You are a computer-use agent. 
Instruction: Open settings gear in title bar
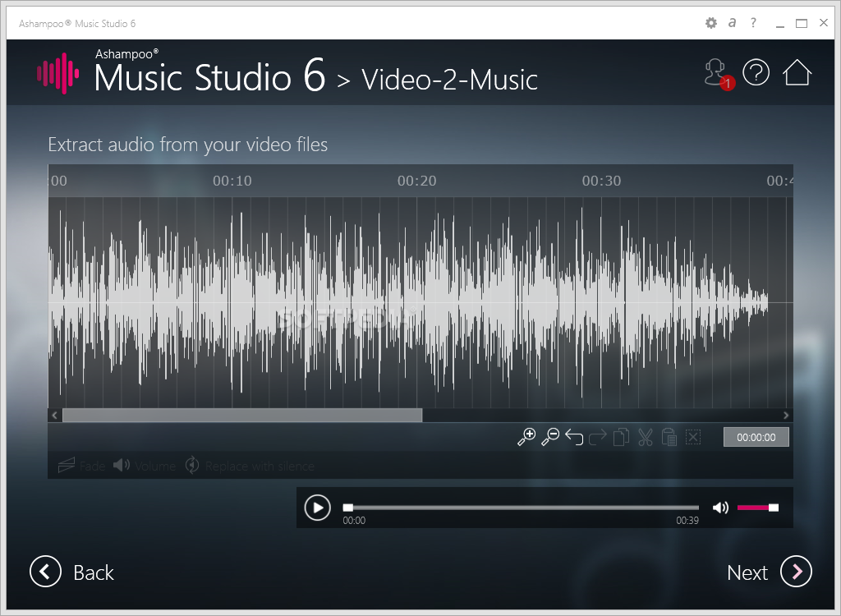pos(710,23)
